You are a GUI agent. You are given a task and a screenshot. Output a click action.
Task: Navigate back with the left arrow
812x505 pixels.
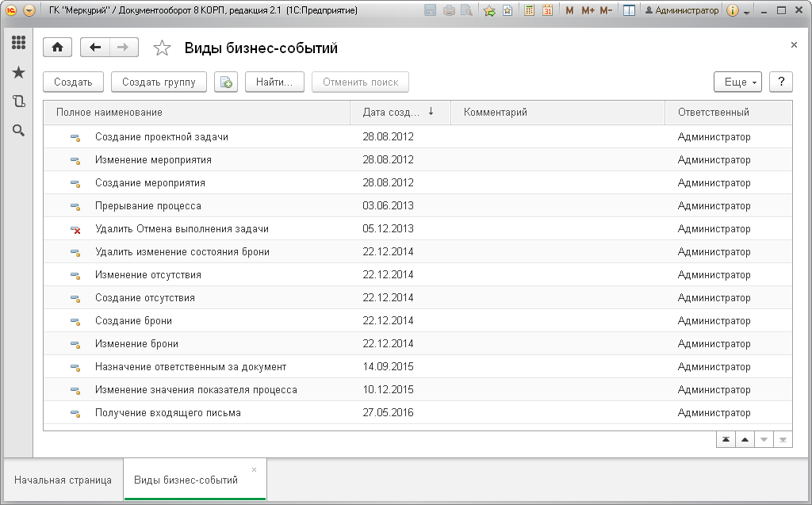coord(95,48)
